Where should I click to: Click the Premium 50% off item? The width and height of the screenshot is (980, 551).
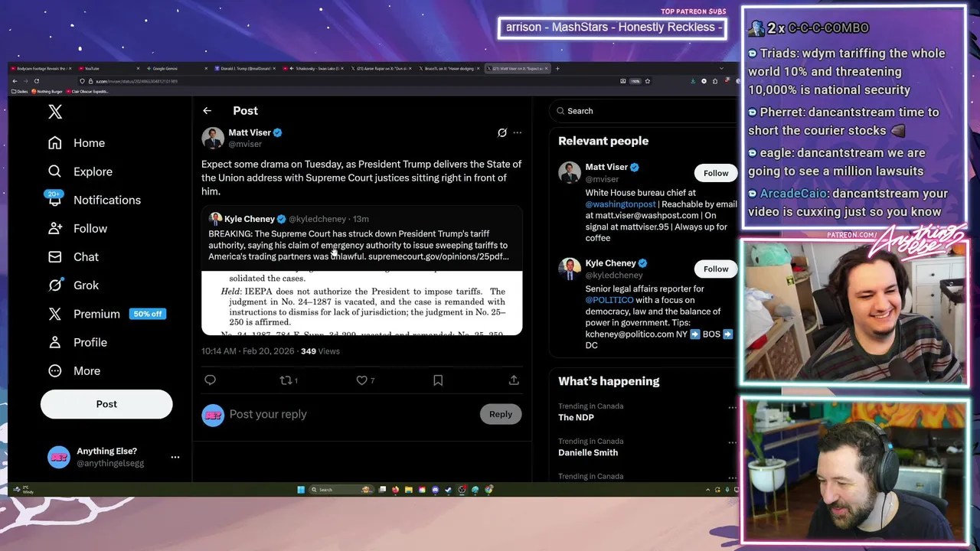pyautogui.click(x=106, y=314)
